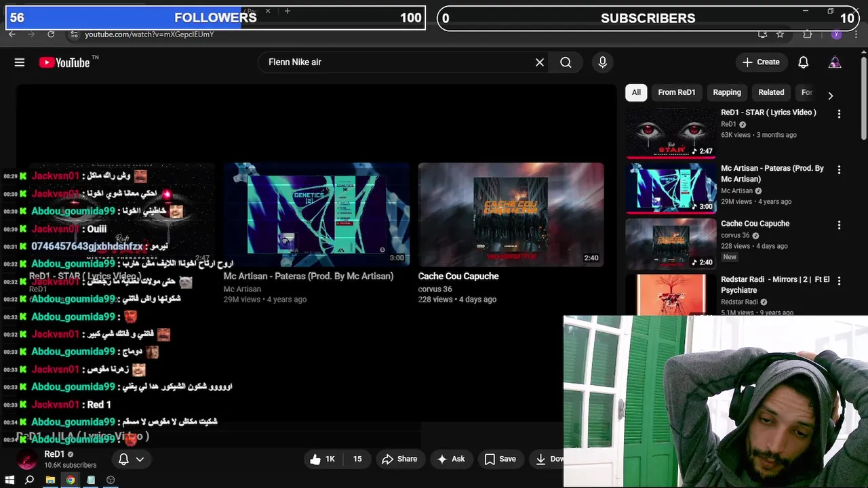Dislike the video (15)
The image size is (868, 488).
point(356,460)
